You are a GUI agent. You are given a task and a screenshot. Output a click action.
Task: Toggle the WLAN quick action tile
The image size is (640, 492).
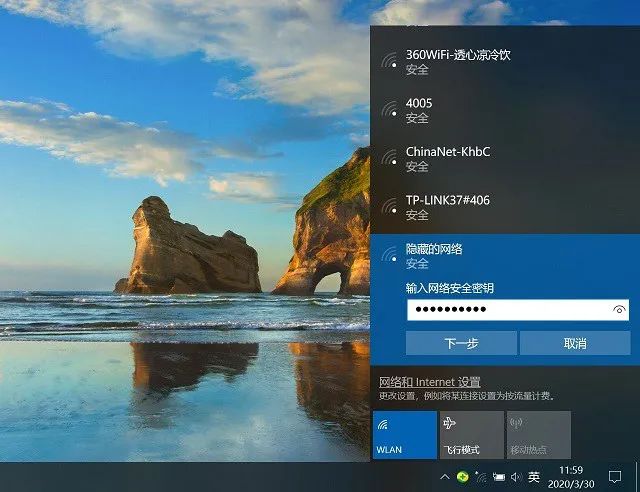(x=404, y=435)
